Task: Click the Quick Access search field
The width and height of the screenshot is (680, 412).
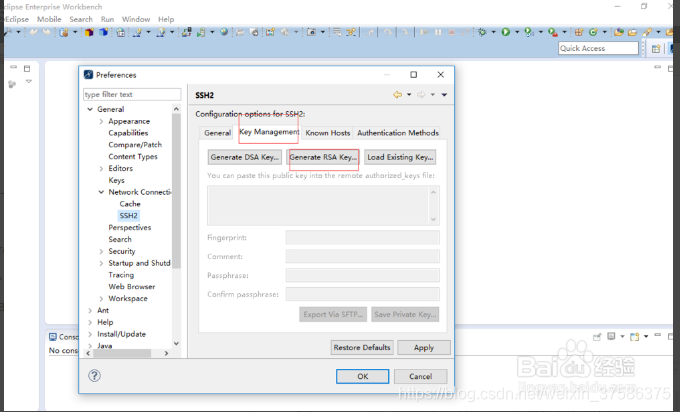Action: (598, 48)
